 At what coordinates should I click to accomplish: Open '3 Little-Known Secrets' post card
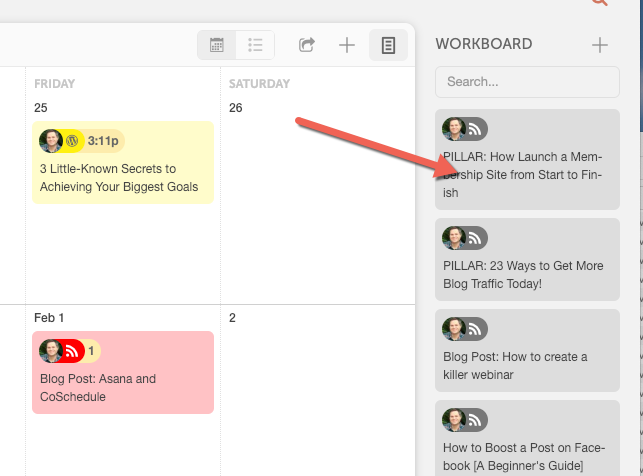(122, 177)
